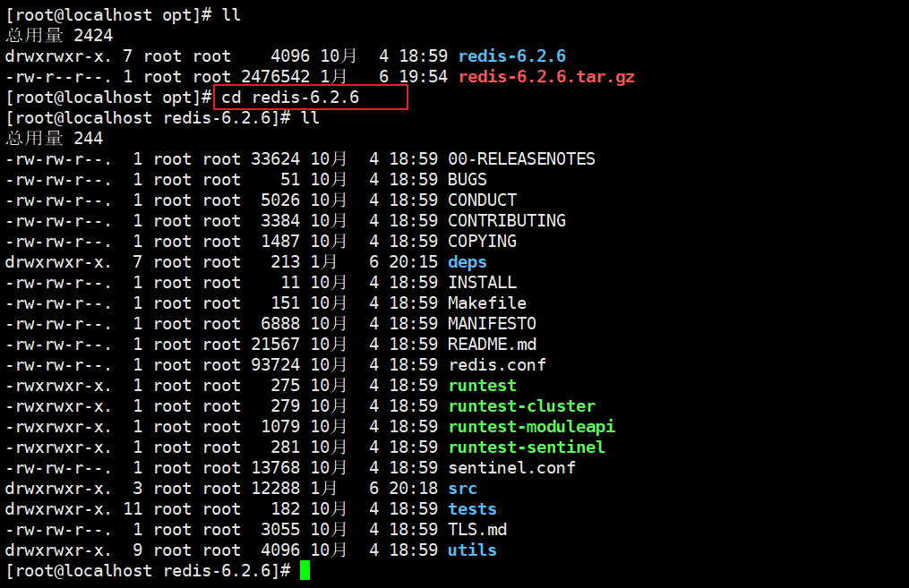Image resolution: width=909 pixels, height=588 pixels.
Task: Click the runtest-moduleapi script name
Action: click(x=531, y=427)
